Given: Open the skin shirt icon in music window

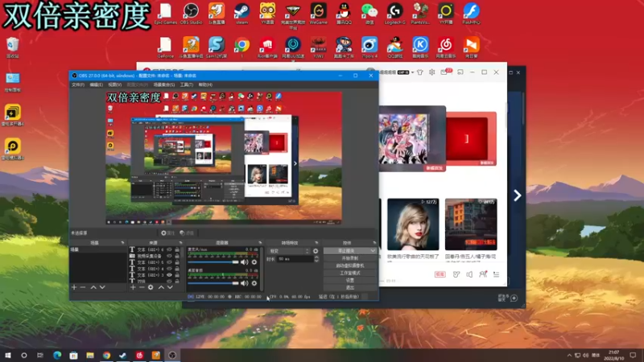Looking at the screenshot, I should coord(419,72).
